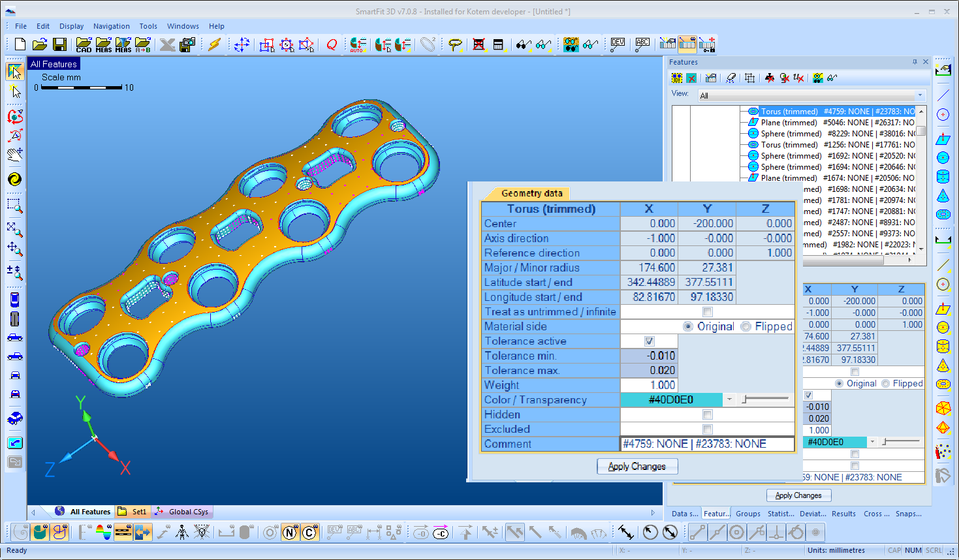Image resolution: width=959 pixels, height=560 pixels.
Task: Click the yellow spiral icon in left toolbar
Action: click(14, 179)
